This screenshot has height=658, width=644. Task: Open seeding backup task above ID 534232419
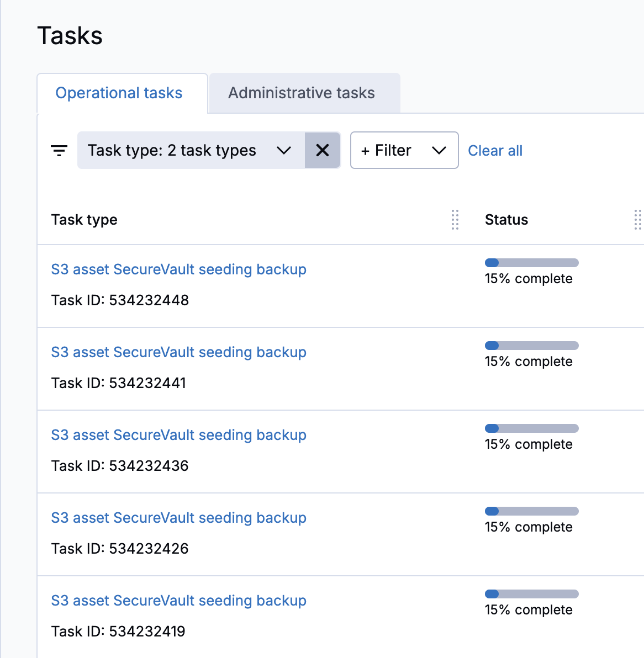(178, 601)
